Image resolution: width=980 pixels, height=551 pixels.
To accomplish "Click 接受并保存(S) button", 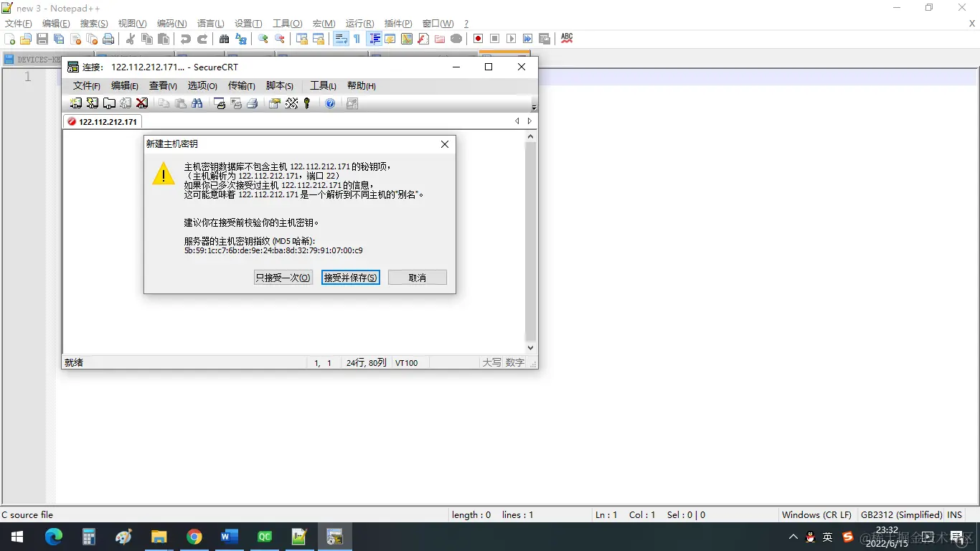I will click(351, 278).
